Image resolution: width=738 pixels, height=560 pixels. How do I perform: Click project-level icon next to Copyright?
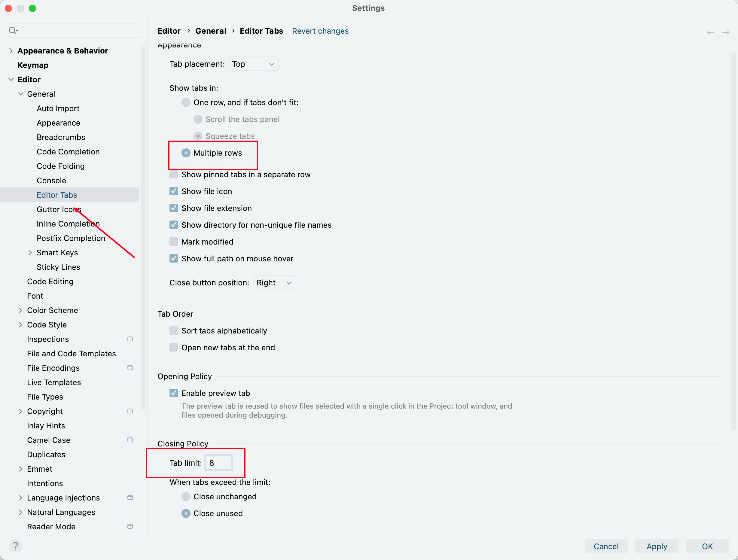[130, 411]
